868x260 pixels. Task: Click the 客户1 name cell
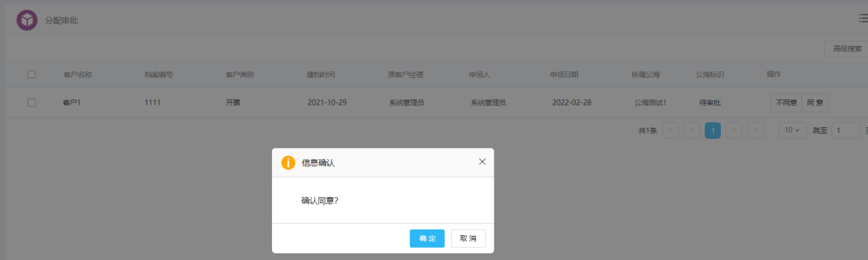point(72,103)
